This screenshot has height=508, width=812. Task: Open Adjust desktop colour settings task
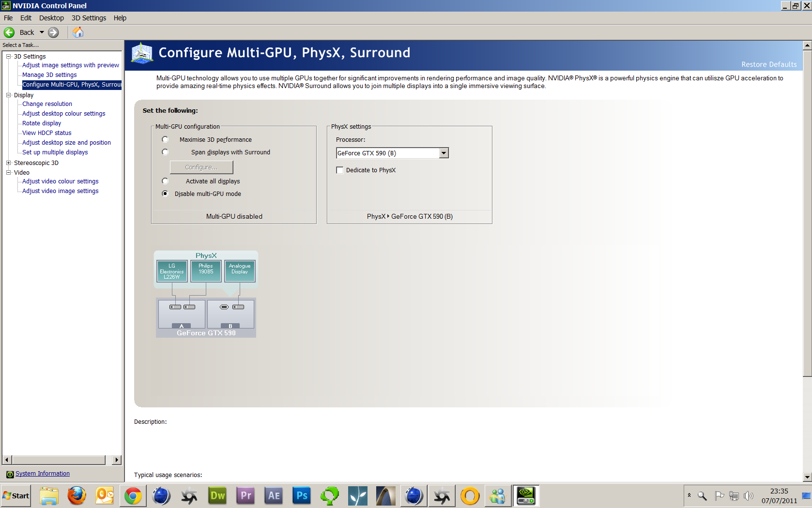click(x=63, y=114)
